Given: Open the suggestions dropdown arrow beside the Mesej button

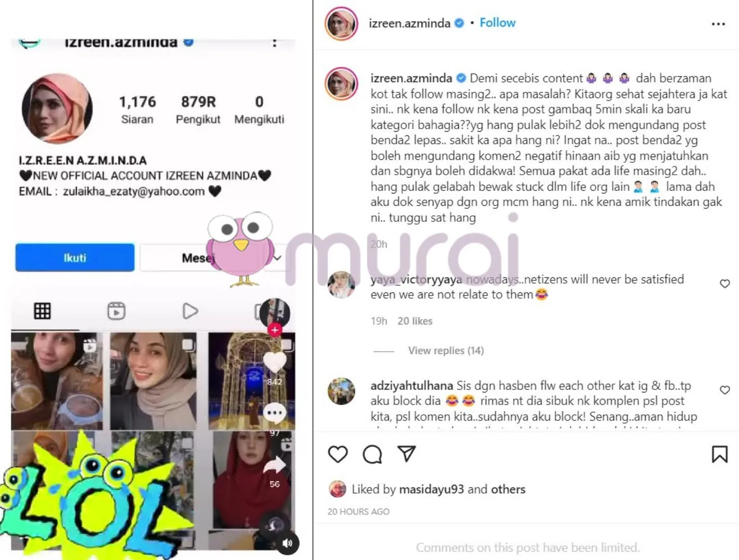Looking at the screenshot, I should (x=278, y=258).
